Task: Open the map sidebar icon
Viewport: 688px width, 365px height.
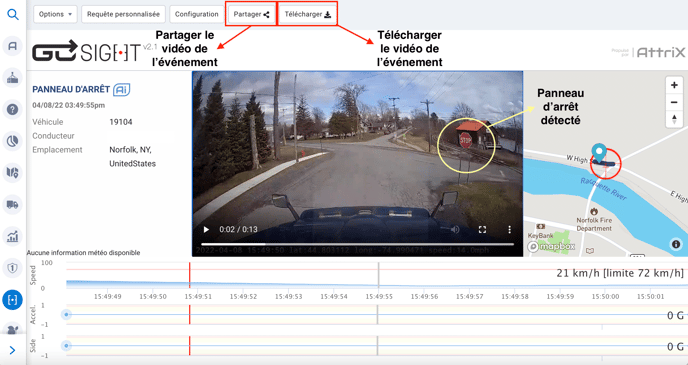Action: 13,172
